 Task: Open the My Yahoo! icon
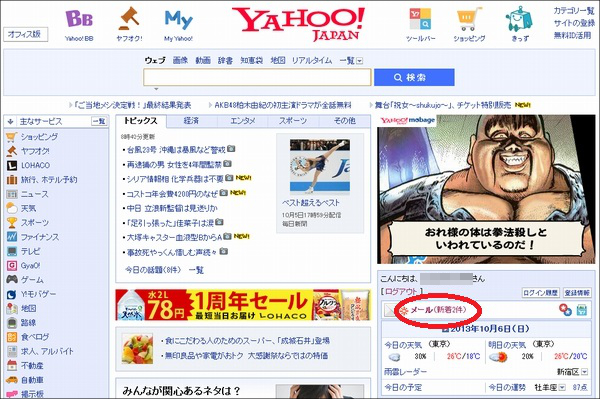point(178,19)
